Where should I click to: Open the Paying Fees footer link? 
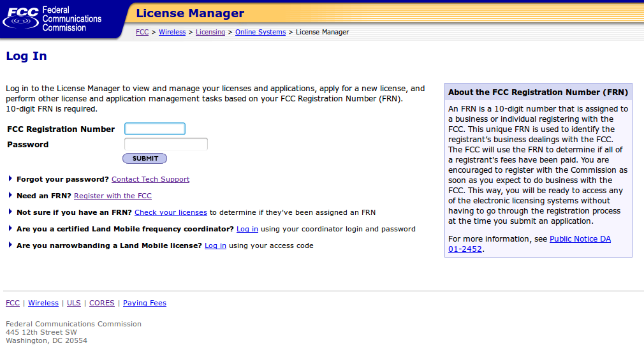click(x=145, y=303)
